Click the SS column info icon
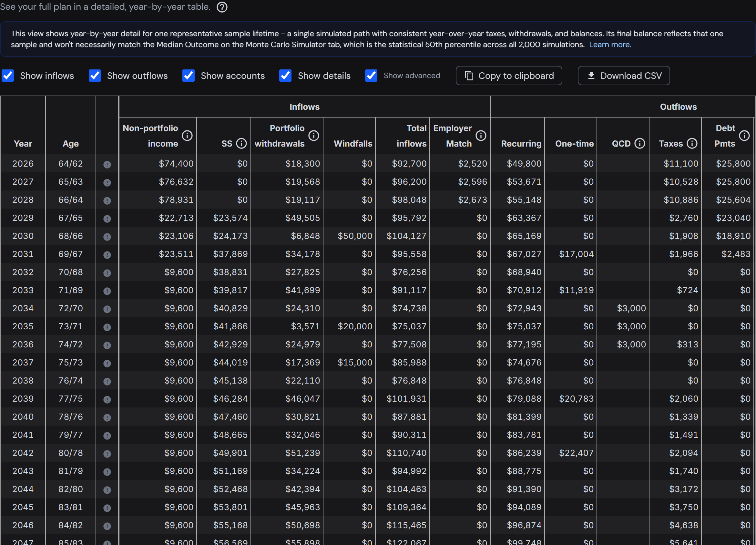This screenshot has height=545, width=756. click(241, 144)
